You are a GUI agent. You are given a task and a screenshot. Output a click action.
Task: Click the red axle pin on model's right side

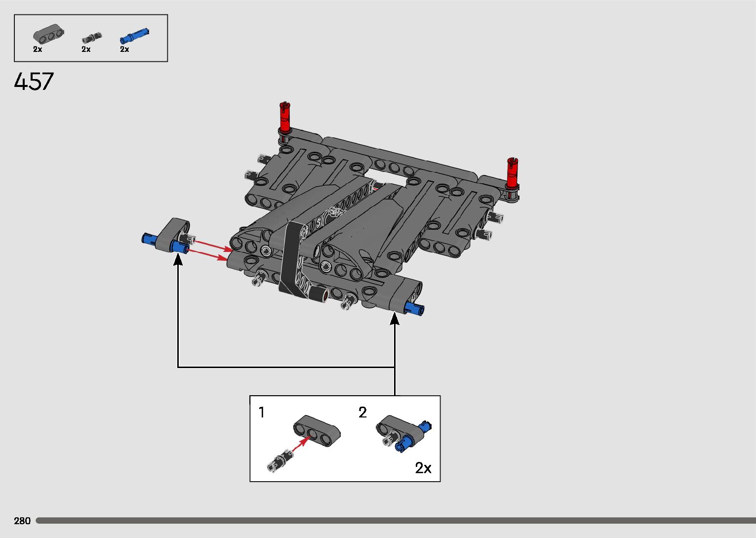[x=512, y=173]
